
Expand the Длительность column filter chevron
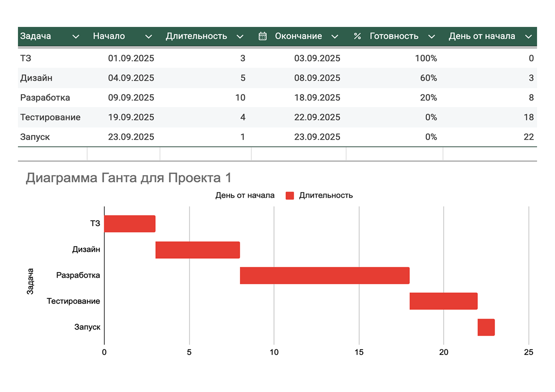point(240,37)
